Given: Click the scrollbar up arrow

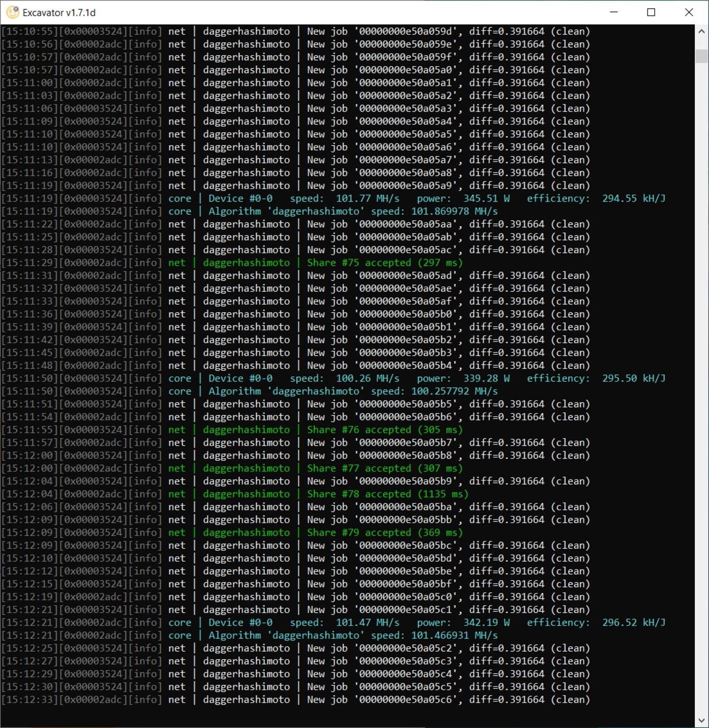Looking at the screenshot, I should pos(702,31).
